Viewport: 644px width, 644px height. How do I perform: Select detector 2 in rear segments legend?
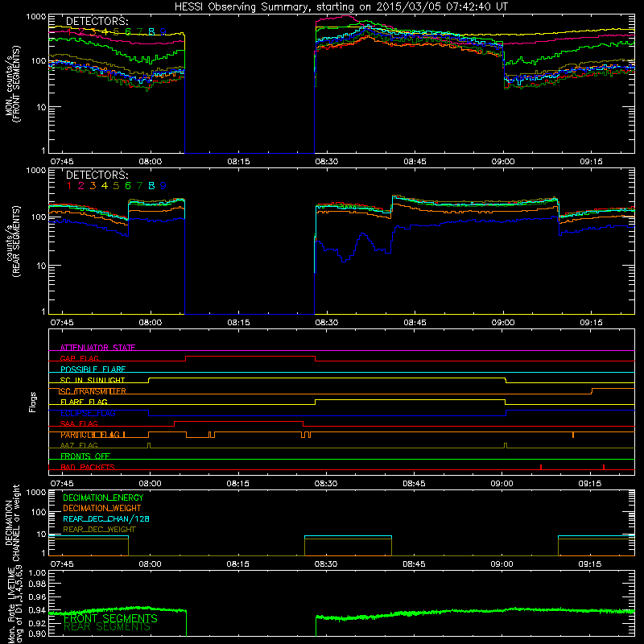(81, 186)
